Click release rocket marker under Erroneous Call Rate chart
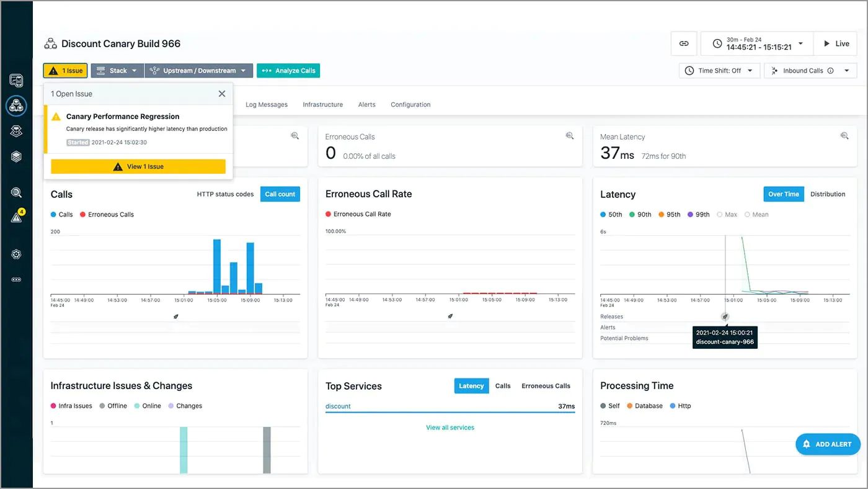 coord(450,316)
